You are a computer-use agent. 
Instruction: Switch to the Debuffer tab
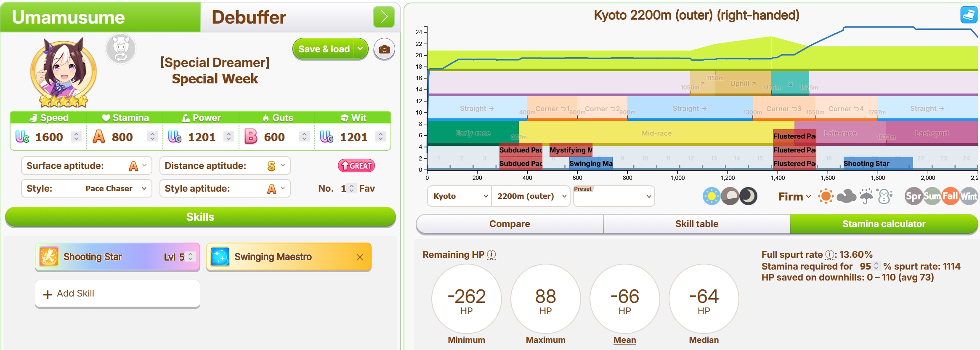point(286,17)
